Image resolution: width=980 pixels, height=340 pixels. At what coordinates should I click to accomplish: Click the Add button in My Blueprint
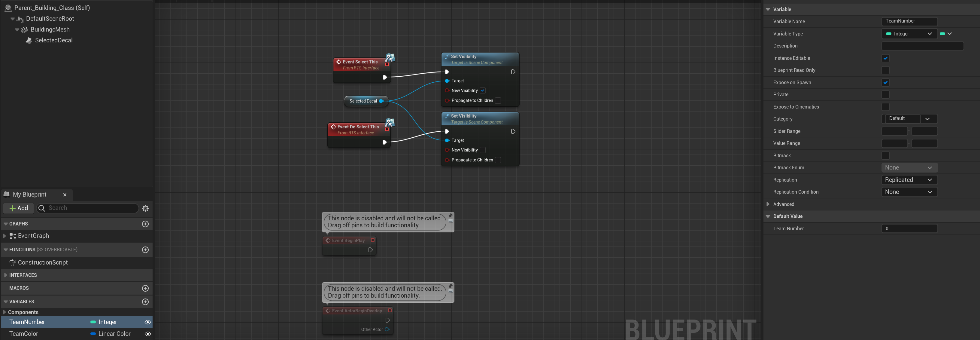click(19, 208)
